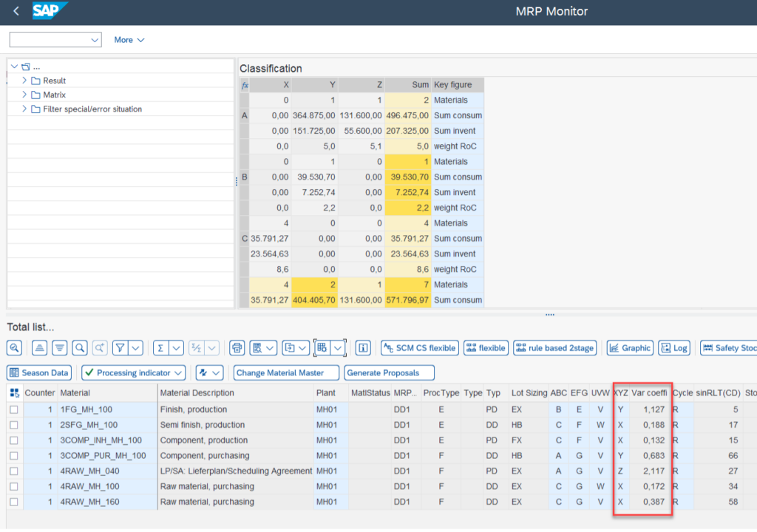Open the command field dropdown
757x532 pixels.
(95, 40)
